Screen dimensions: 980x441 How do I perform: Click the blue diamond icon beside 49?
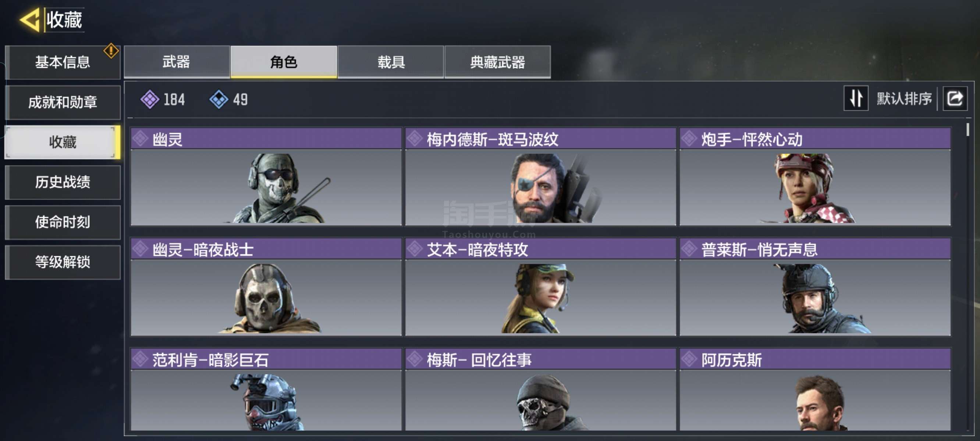219,100
